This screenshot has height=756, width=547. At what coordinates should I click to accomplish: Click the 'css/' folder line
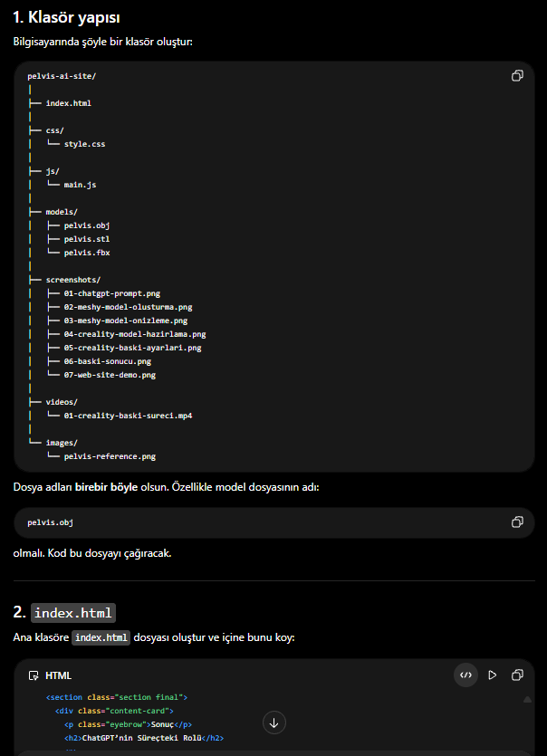[x=54, y=130]
